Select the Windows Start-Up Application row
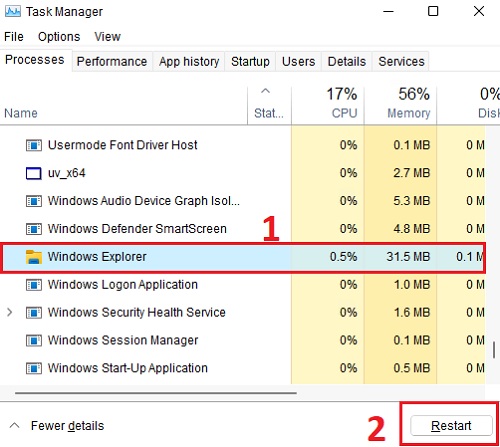Image resolution: width=500 pixels, height=447 pixels. pyautogui.click(x=243, y=368)
